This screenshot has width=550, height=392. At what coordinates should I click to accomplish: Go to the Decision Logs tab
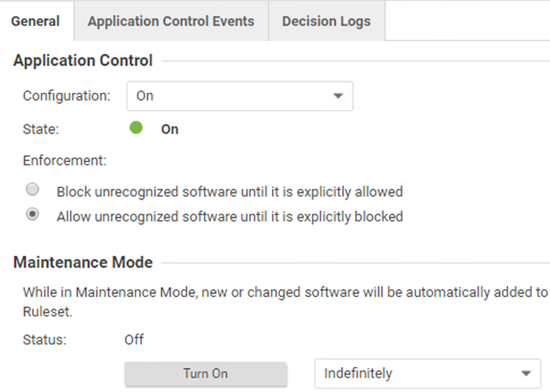point(327,21)
